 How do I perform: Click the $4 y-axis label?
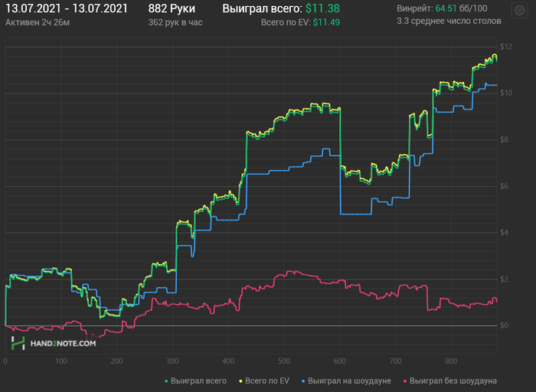pyautogui.click(x=504, y=233)
